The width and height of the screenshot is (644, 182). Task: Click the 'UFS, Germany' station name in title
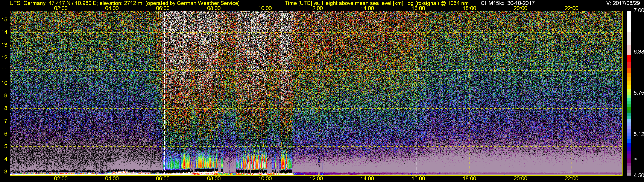[x=27, y=3]
